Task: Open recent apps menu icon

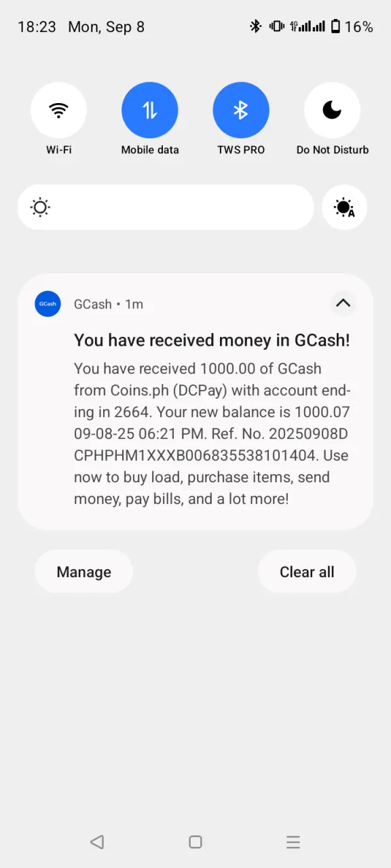Action: point(293,842)
